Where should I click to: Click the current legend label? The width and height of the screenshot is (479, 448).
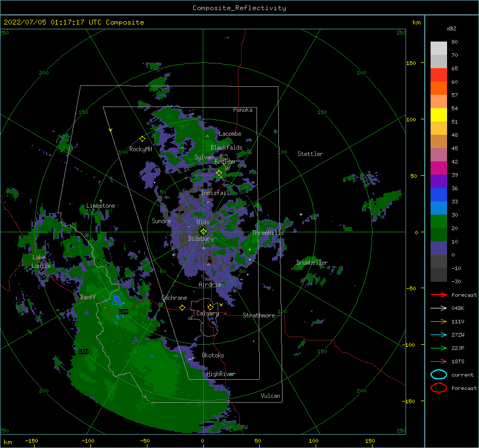click(463, 375)
